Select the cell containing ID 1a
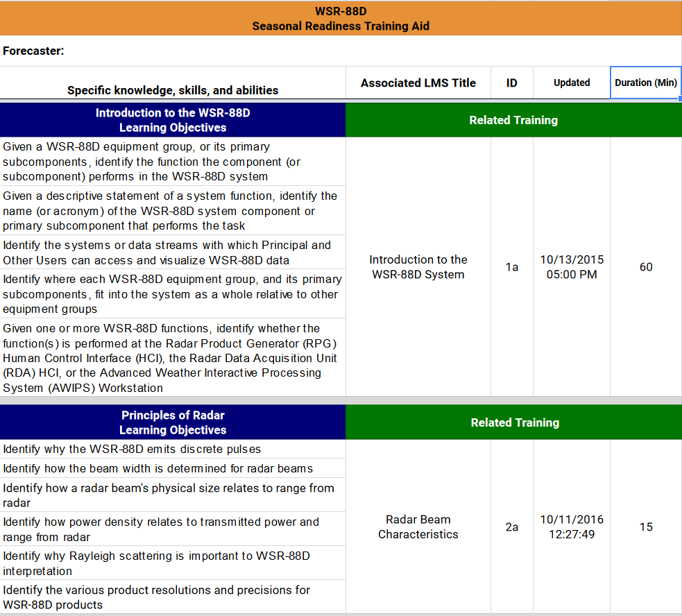Screen dimensions: 682x616 [x=511, y=267]
